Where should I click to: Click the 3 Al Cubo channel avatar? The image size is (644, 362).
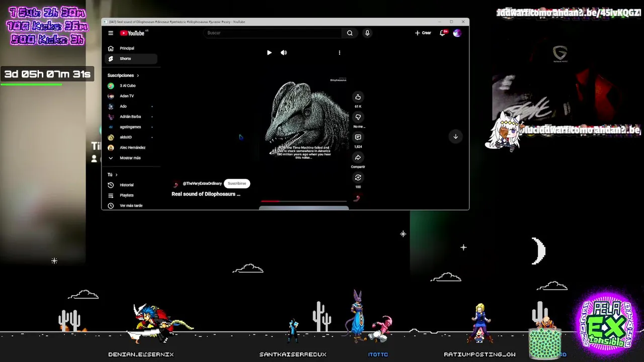pyautogui.click(x=111, y=86)
